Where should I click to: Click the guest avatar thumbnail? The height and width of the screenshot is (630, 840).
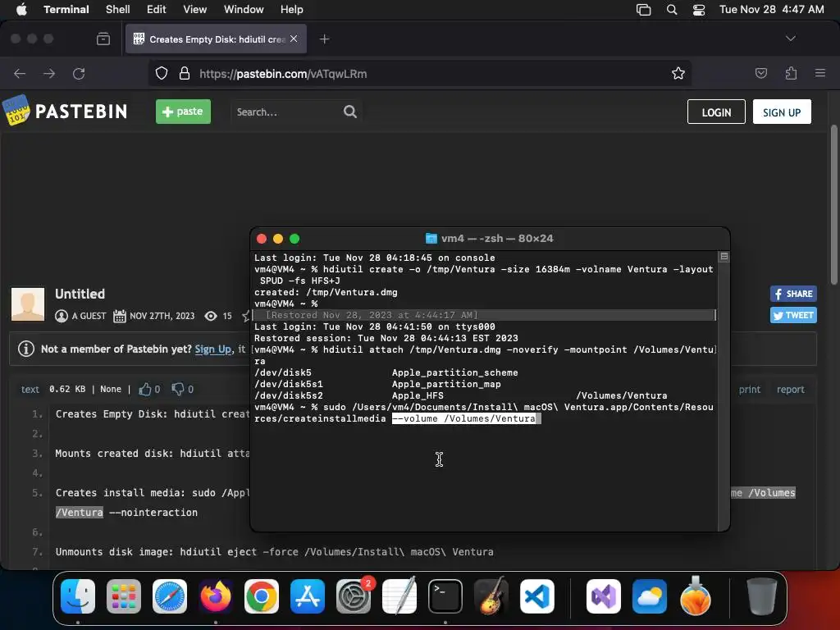pos(28,304)
